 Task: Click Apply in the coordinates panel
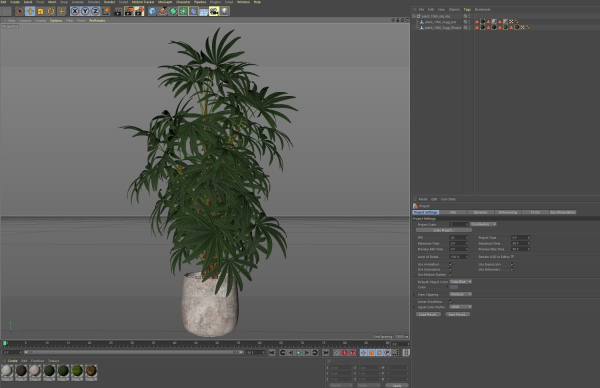[397, 385]
